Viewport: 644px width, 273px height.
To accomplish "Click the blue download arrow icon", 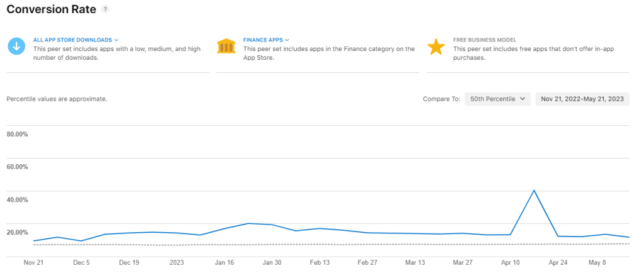I will tap(16, 47).
